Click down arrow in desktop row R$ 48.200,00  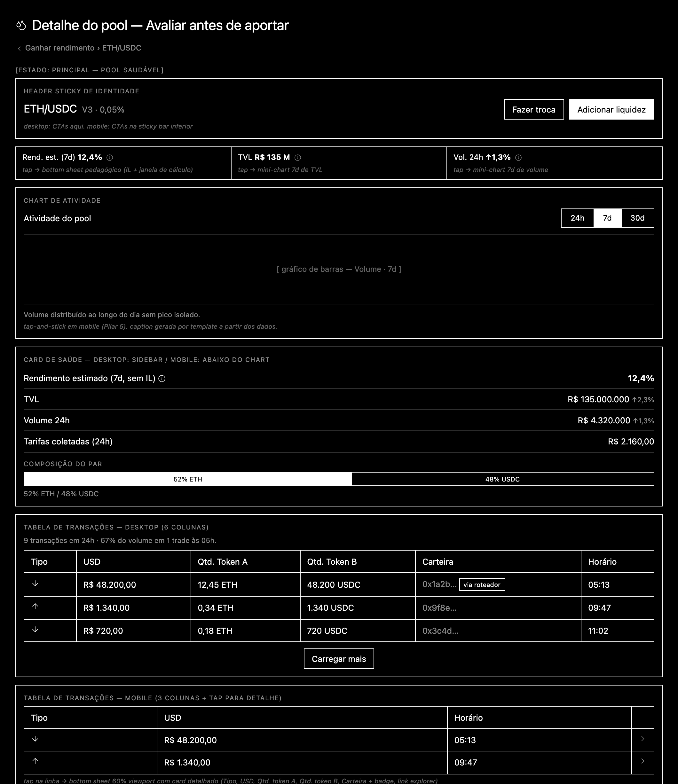35,584
